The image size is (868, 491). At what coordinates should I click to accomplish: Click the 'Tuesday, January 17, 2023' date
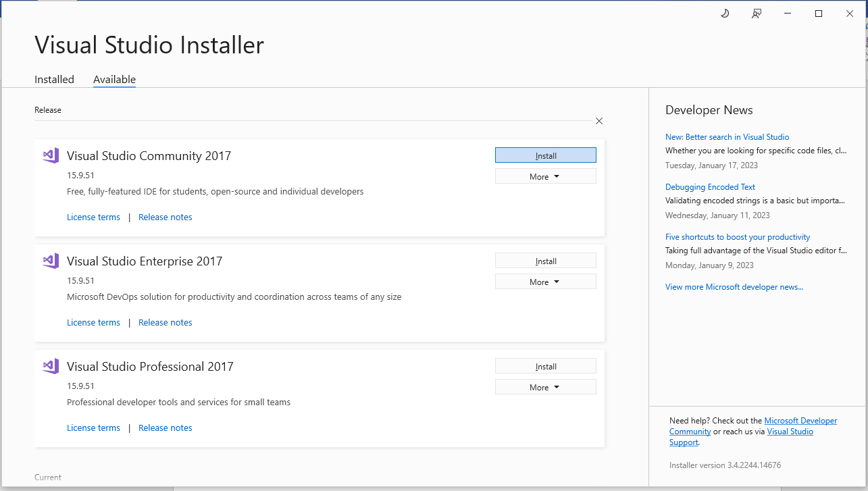click(x=711, y=165)
